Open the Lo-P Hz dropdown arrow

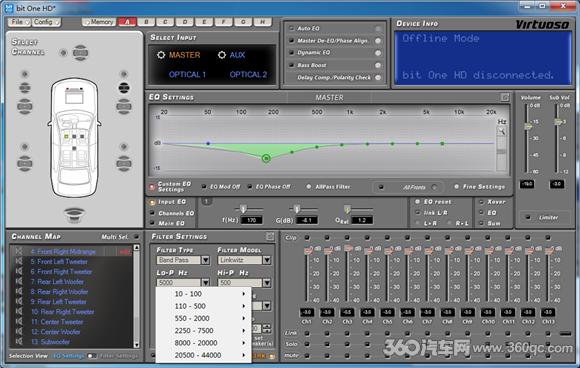point(205,283)
